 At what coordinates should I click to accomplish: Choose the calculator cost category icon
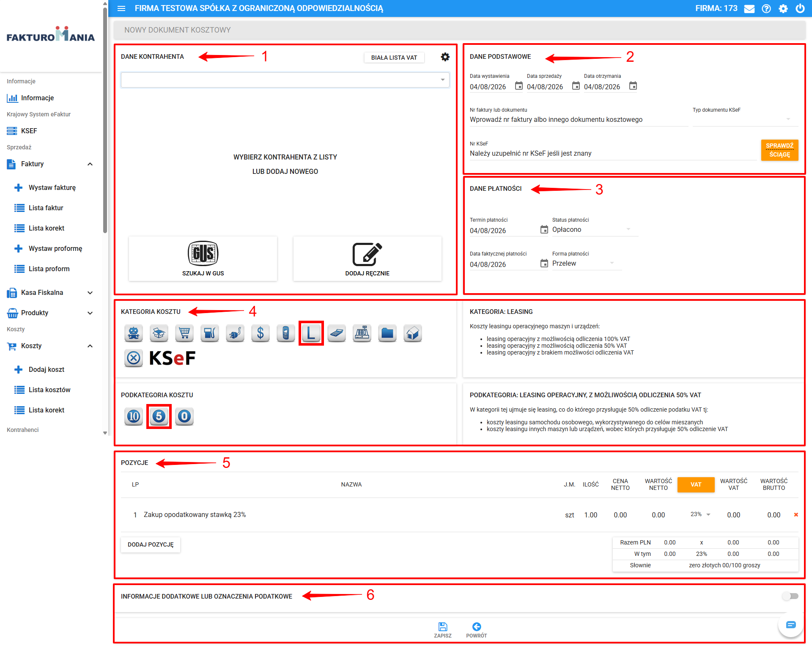pos(337,333)
